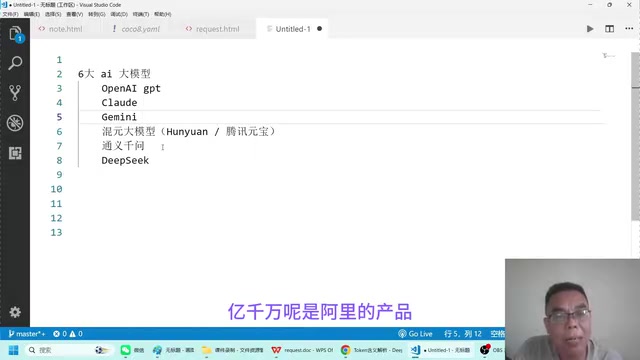Click line number 9 in the gutter

60,175
